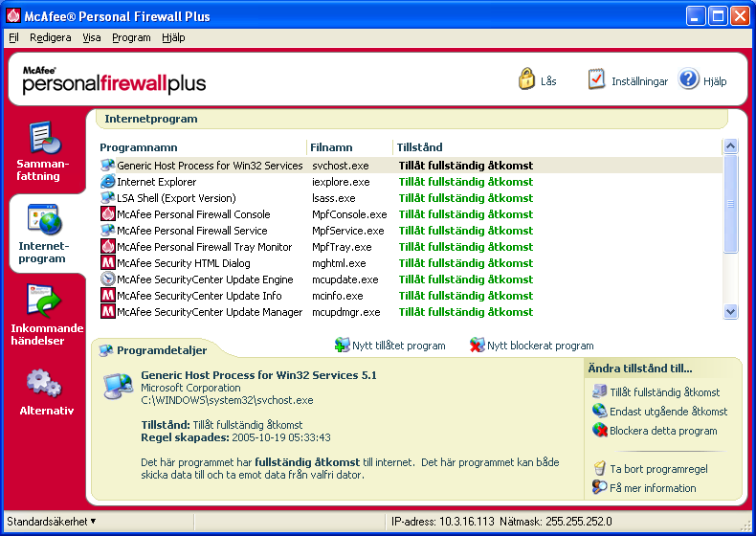This screenshot has width=756, height=536.
Task: Click the Blockera detta program icon
Action: click(x=599, y=430)
